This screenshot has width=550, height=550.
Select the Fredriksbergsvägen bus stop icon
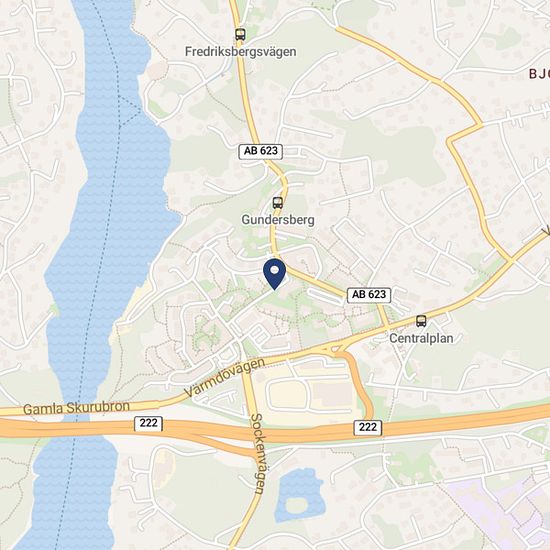pyautogui.click(x=240, y=34)
